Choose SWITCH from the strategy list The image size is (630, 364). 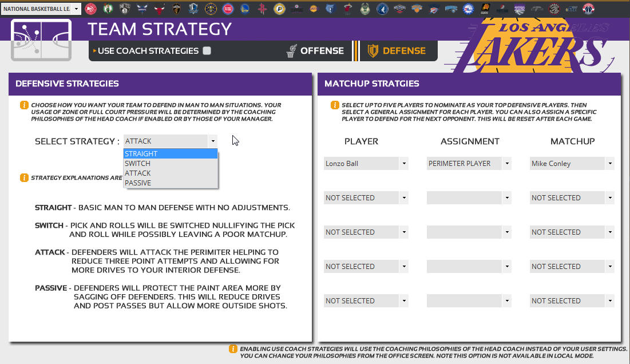pos(171,164)
